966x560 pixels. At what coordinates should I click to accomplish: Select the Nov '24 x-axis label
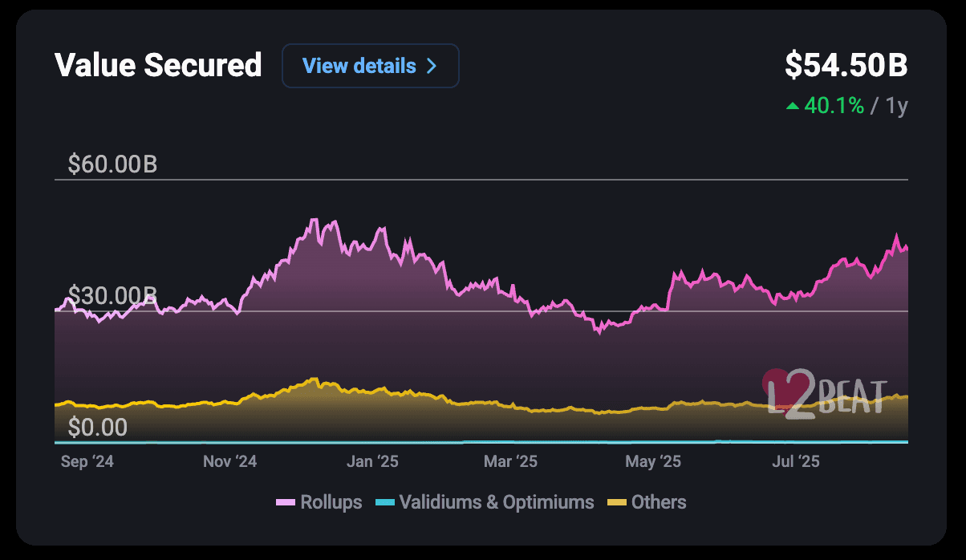[229, 461]
